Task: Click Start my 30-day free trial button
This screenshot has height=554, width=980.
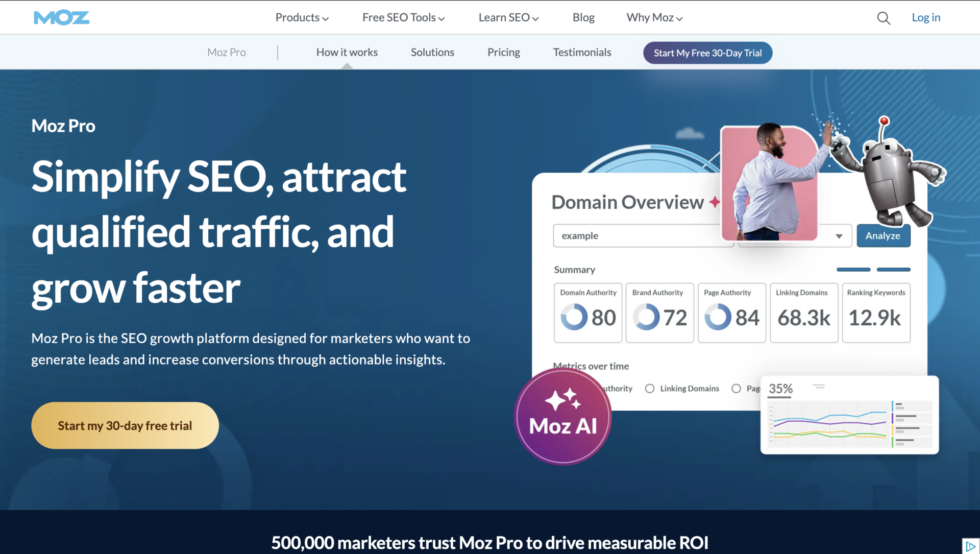Action: click(x=125, y=425)
